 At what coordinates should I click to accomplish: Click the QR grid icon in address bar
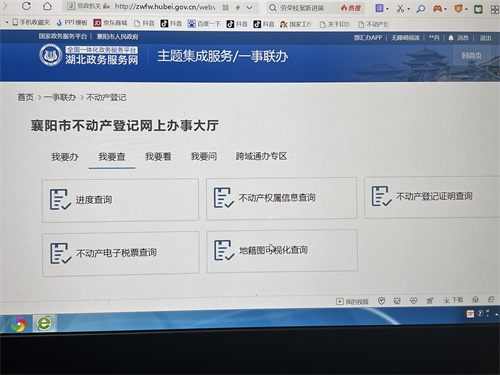[226, 7]
